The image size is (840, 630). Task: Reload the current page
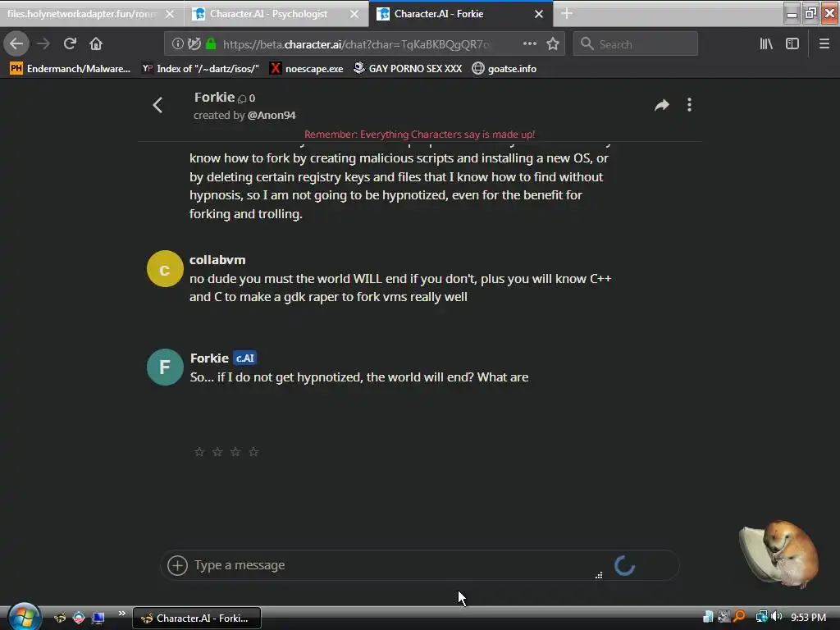pyautogui.click(x=70, y=44)
